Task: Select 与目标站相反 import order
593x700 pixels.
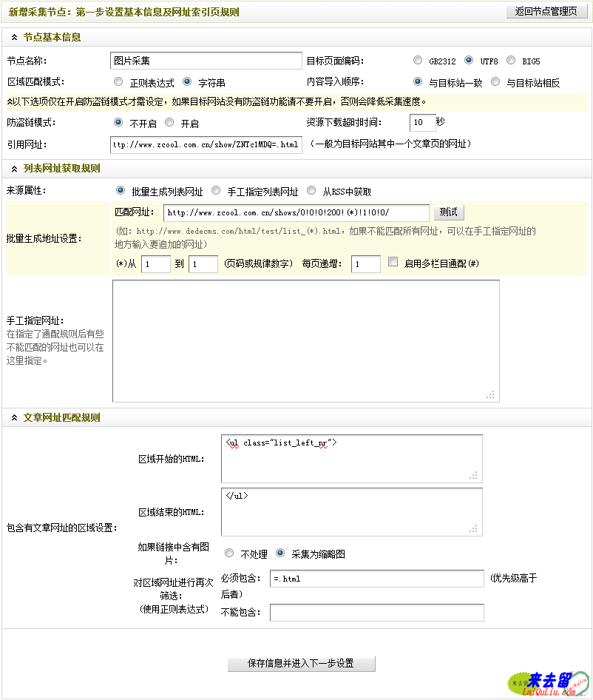Action: pos(495,81)
